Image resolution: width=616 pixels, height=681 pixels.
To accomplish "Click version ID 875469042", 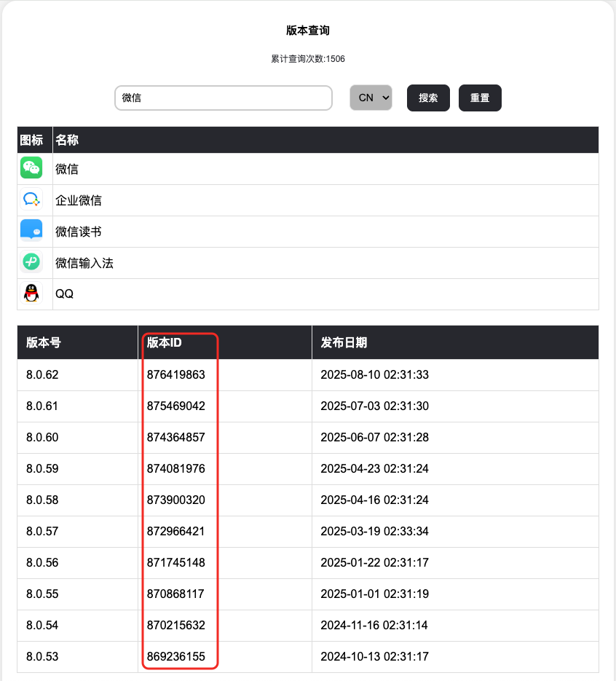I will (175, 406).
